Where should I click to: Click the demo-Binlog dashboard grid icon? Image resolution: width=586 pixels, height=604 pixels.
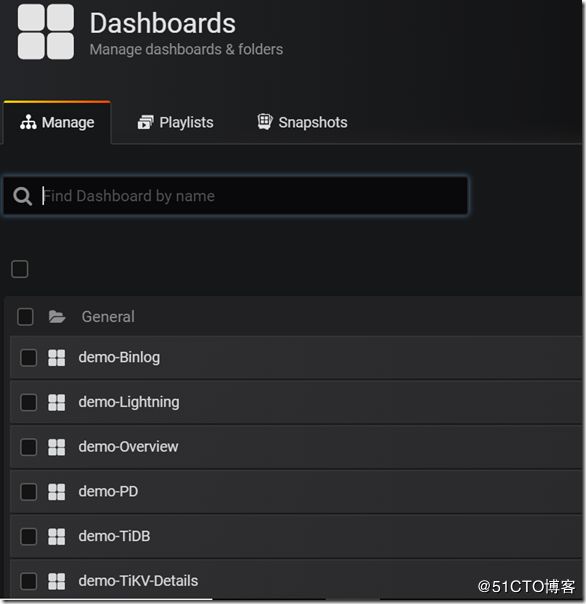57,357
